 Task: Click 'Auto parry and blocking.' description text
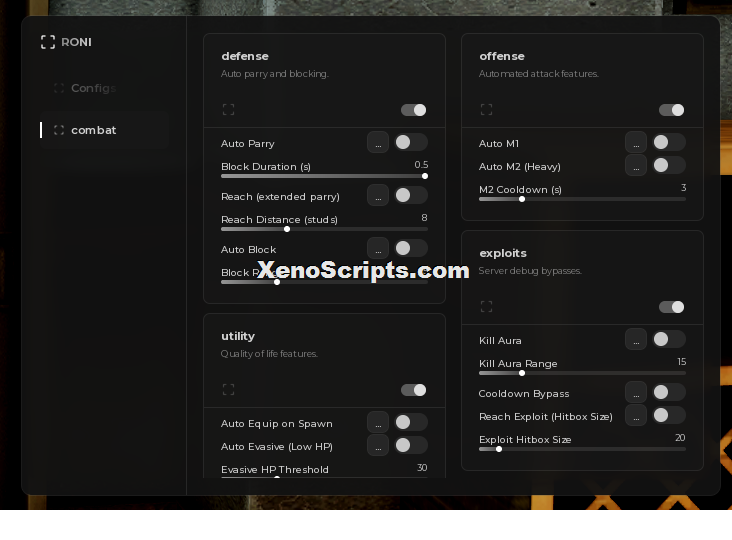coord(275,74)
